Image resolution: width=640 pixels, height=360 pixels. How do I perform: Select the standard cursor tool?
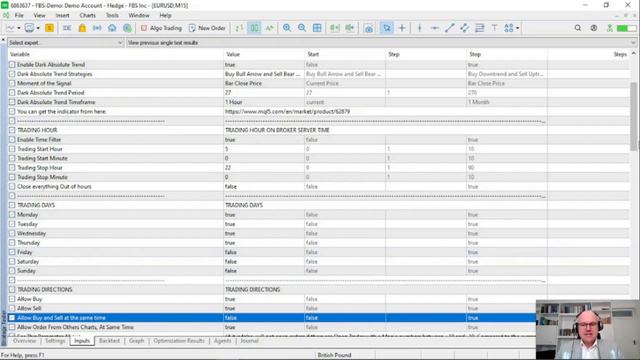(387, 28)
